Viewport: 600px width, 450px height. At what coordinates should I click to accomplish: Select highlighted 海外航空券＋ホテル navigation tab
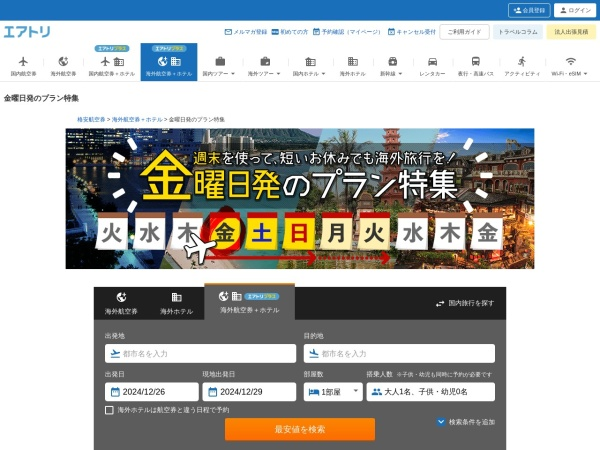[x=169, y=62]
